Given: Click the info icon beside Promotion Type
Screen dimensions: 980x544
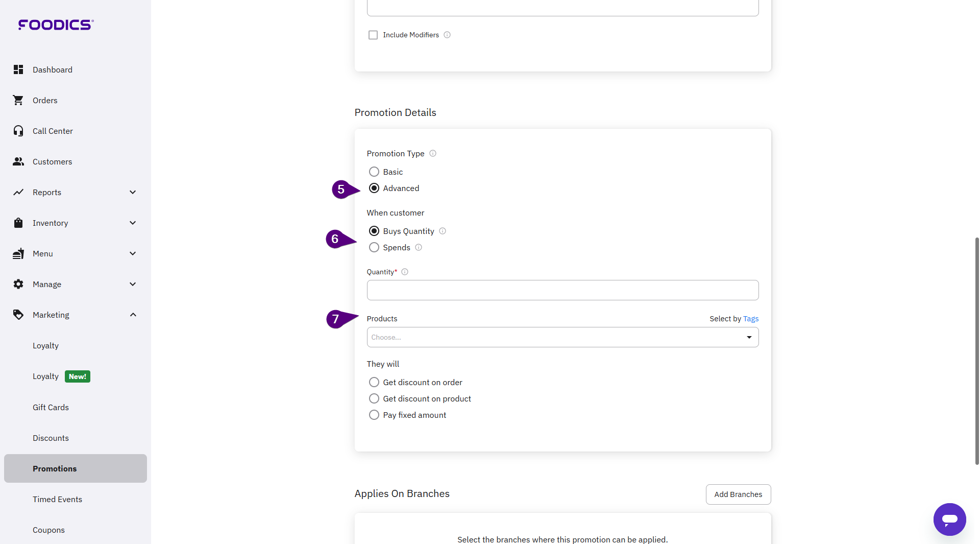Looking at the screenshot, I should pyautogui.click(x=433, y=153).
